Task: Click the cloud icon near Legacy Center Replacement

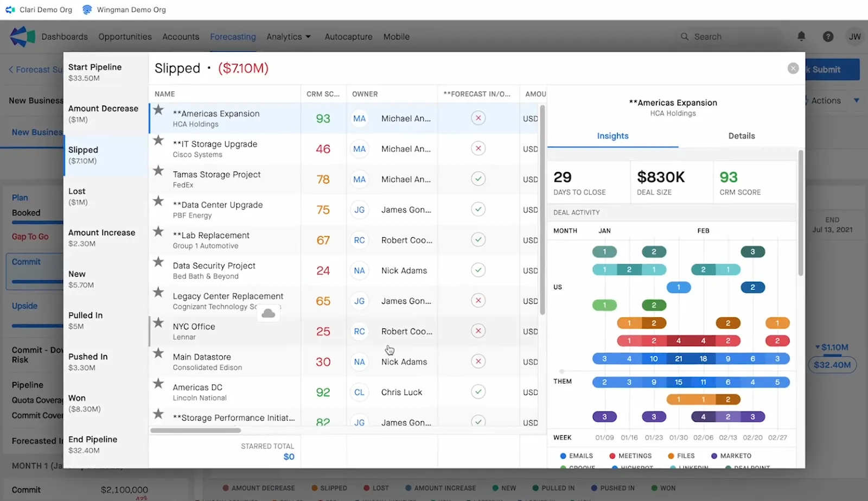Action: [269, 313]
